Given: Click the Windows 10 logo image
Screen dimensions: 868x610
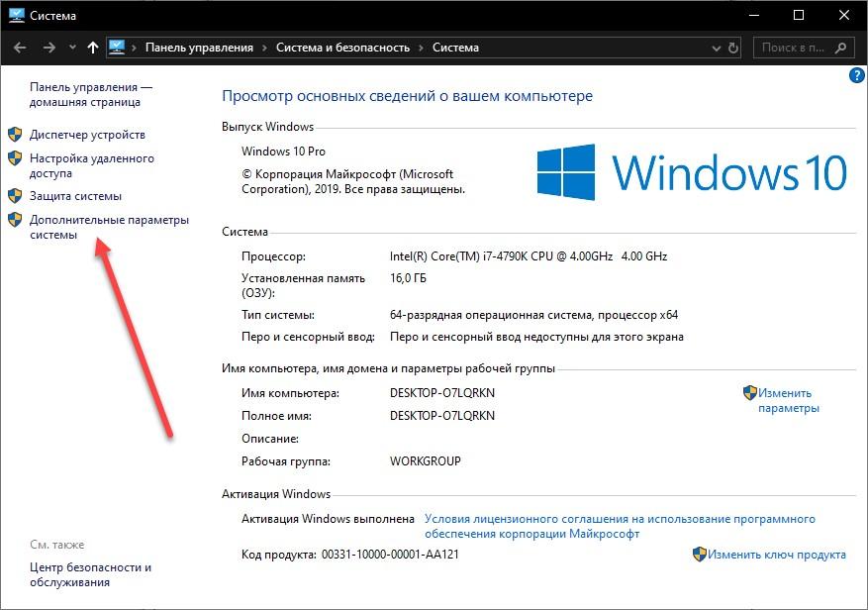Looking at the screenshot, I should [692, 172].
